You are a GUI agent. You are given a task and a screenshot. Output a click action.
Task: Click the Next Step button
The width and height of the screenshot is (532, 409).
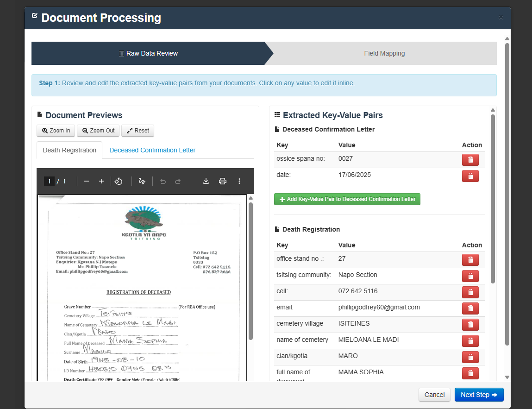479,395
